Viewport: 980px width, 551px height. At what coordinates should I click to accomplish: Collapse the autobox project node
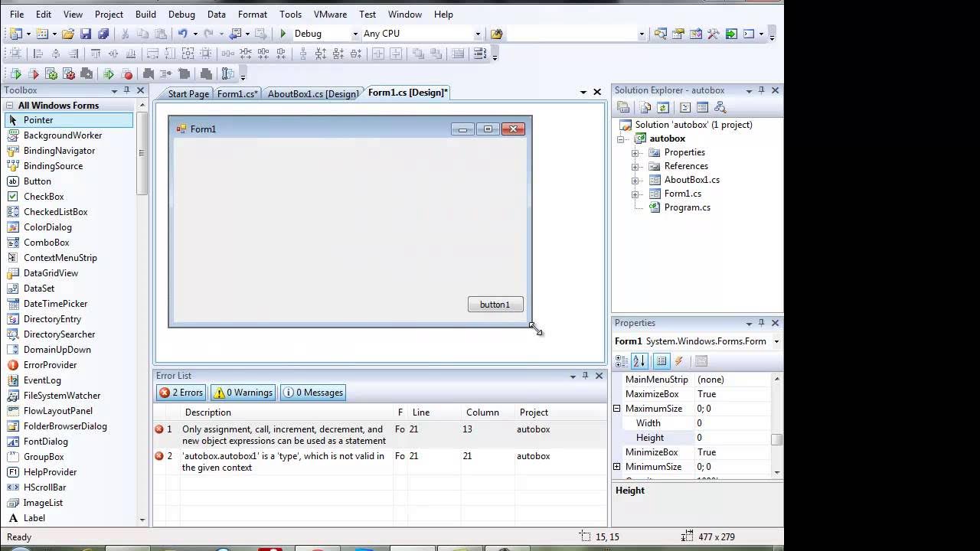[621, 139]
